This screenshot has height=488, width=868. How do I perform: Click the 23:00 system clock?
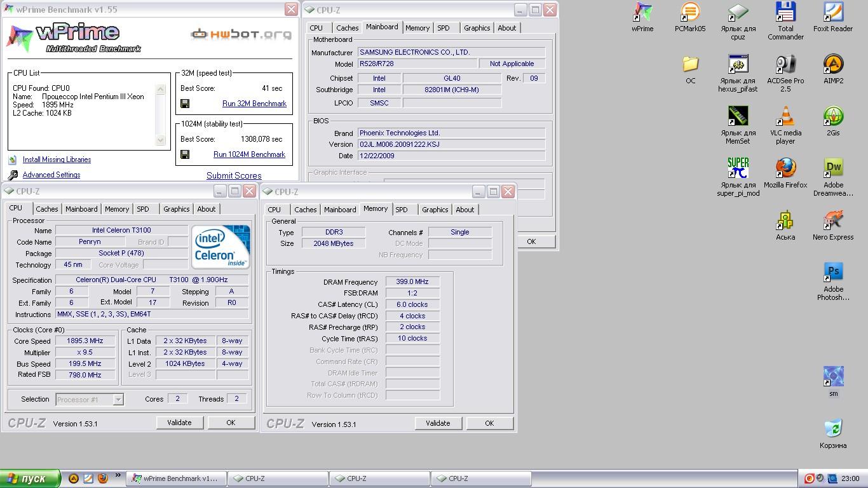click(x=850, y=478)
